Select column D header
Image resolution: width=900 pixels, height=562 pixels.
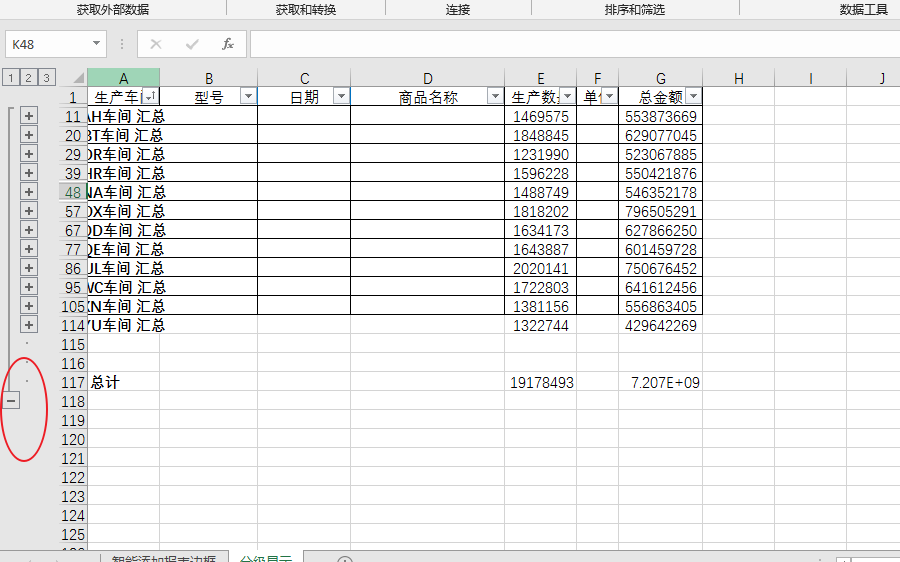tap(428, 77)
